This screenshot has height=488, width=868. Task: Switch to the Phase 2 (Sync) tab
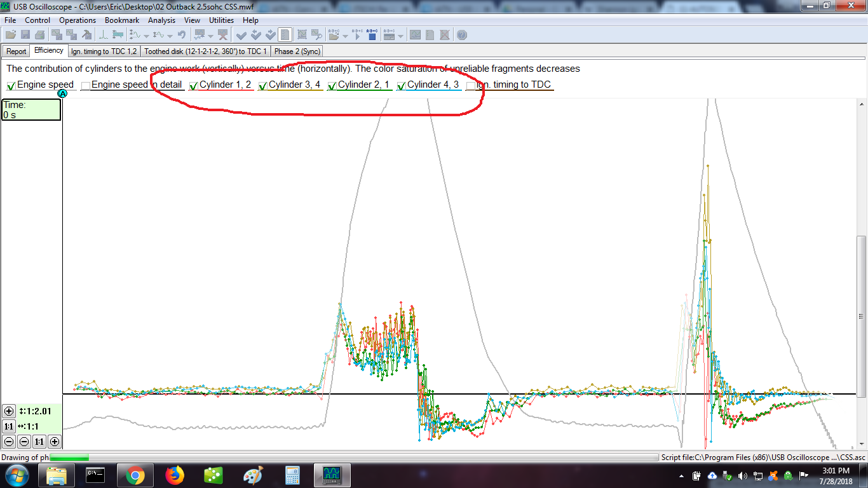pyautogui.click(x=297, y=51)
